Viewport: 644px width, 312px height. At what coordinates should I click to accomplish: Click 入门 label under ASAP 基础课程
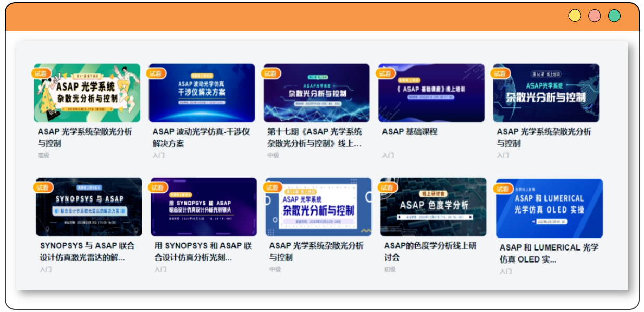tap(388, 155)
